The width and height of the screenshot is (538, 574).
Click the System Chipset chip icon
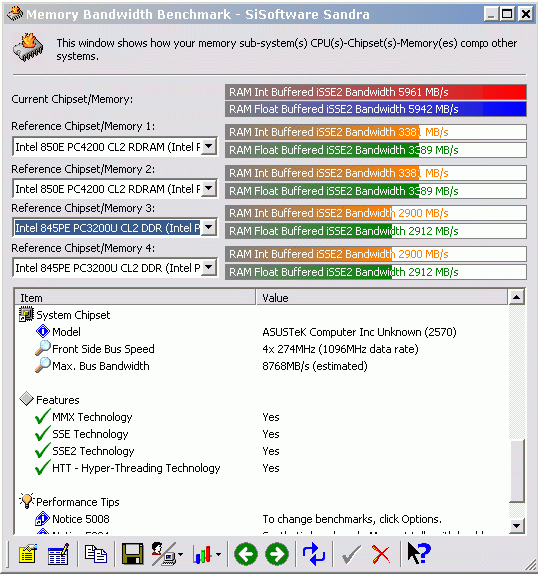[26, 314]
